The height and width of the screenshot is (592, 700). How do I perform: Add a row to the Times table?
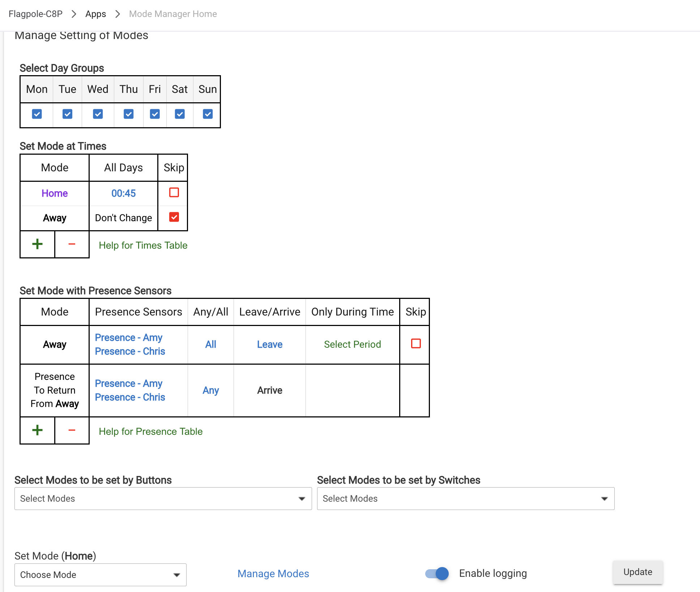37,244
